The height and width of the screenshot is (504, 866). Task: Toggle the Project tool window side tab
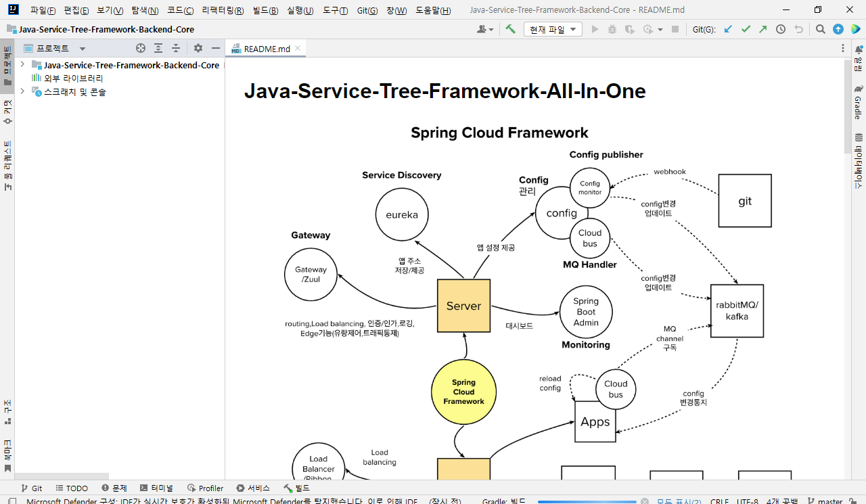coord(7,66)
